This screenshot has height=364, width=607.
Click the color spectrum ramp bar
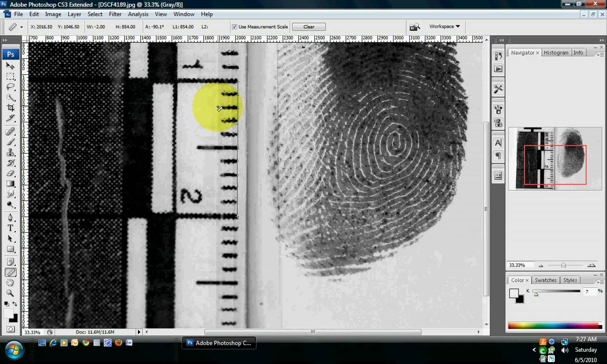[x=555, y=326]
